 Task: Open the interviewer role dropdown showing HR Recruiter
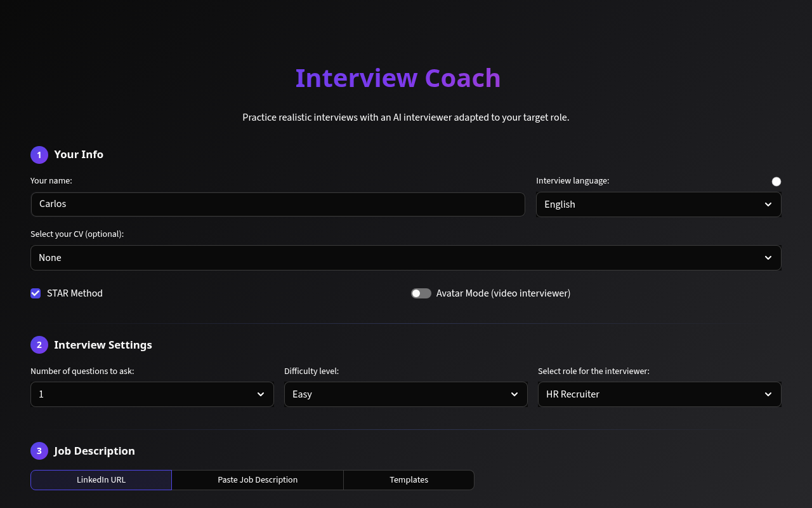point(660,394)
